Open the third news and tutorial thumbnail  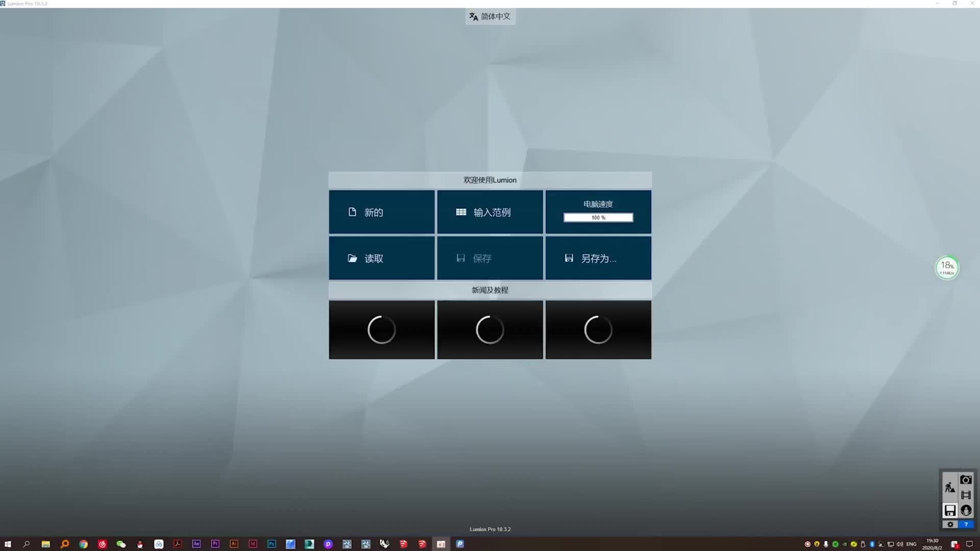[x=598, y=330]
